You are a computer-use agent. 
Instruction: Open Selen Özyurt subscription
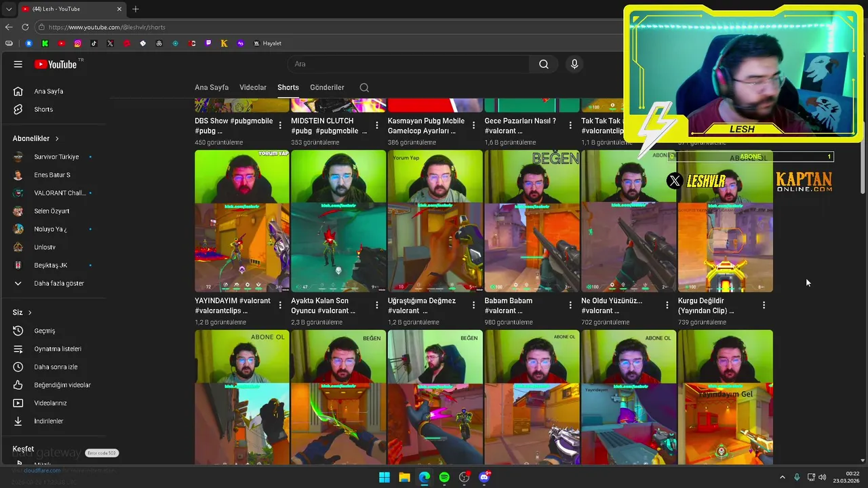pos(53,211)
